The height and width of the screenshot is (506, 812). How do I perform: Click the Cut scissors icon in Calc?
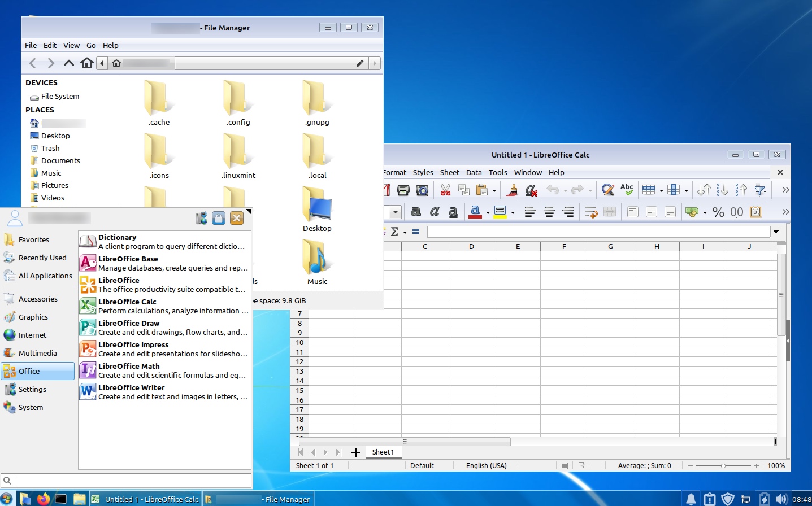[x=445, y=190]
